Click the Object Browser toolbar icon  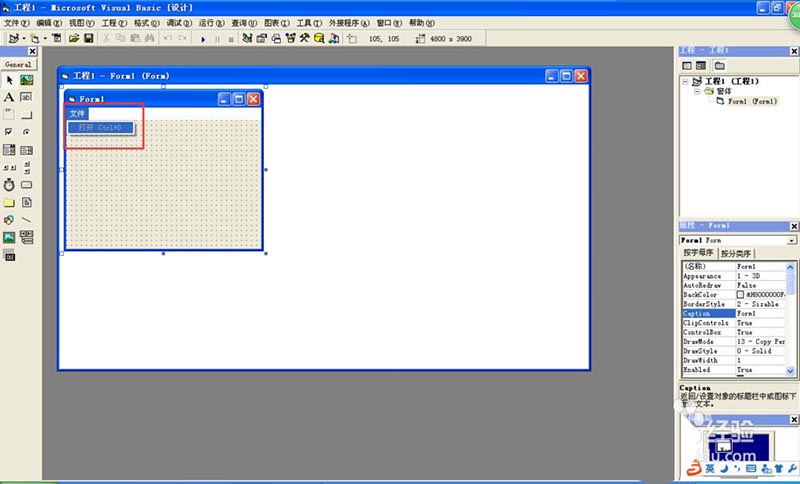tap(290, 38)
